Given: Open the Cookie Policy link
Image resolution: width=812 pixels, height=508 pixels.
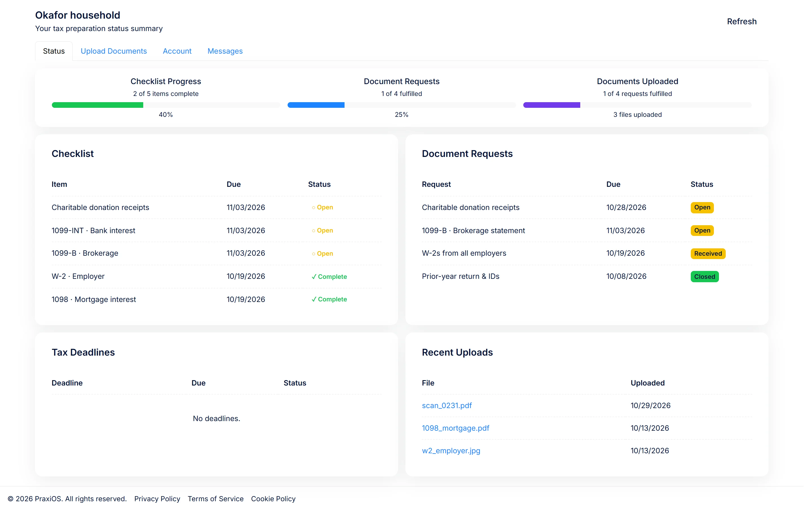Looking at the screenshot, I should tap(273, 499).
